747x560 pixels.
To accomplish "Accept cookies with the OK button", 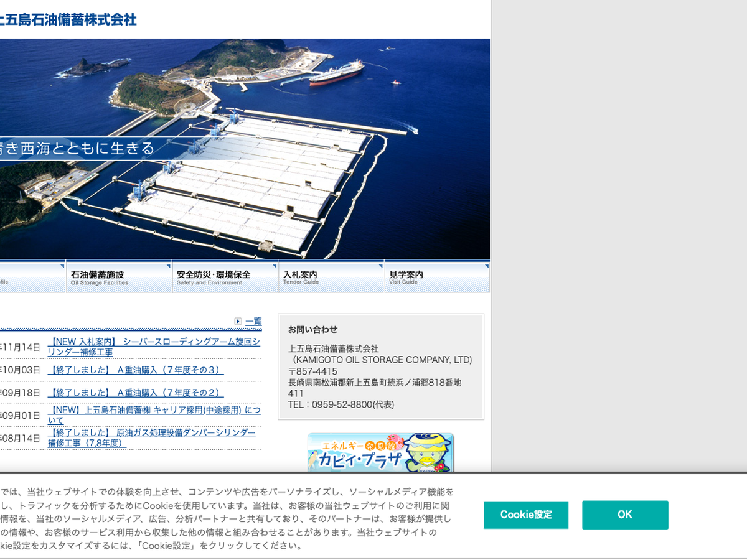I will (624, 515).
